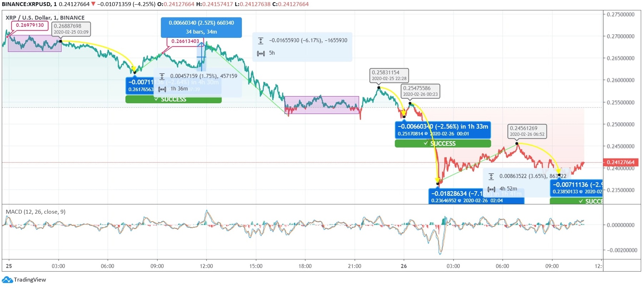Select the 0.24561269 price callout
This screenshot has width=644, height=288.
pyautogui.click(x=527, y=131)
